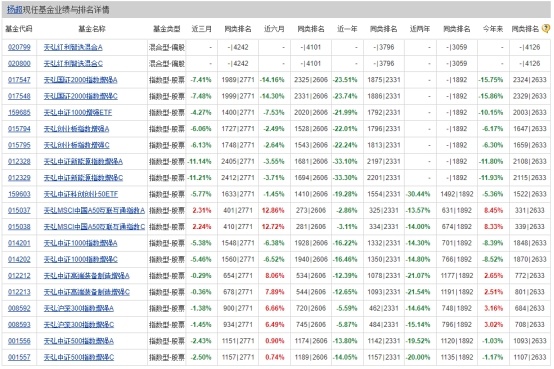The width and height of the screenshot is (554, 369).
Task: Open 沪深300指数增强A fund link
Action: tap(79, 309)
